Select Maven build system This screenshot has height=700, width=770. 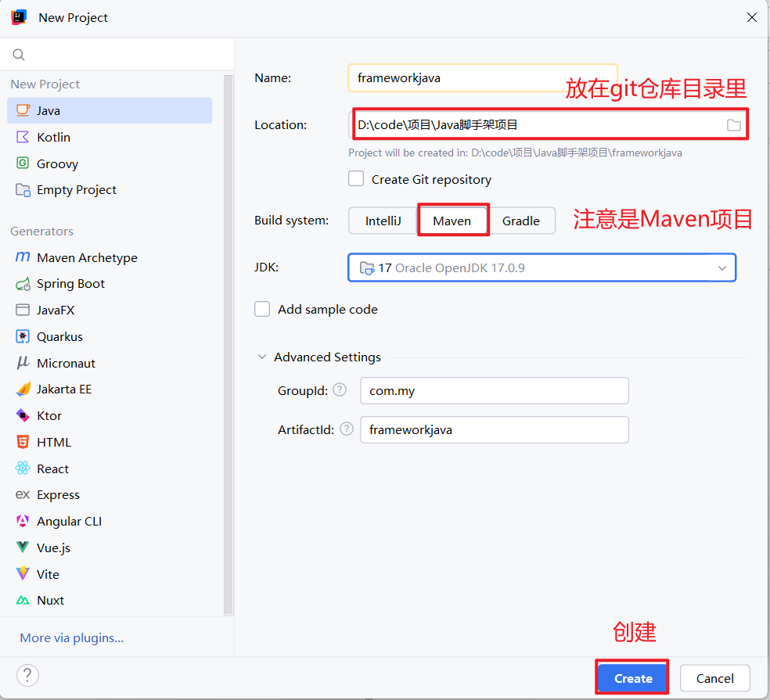click(x=452, y=221)
